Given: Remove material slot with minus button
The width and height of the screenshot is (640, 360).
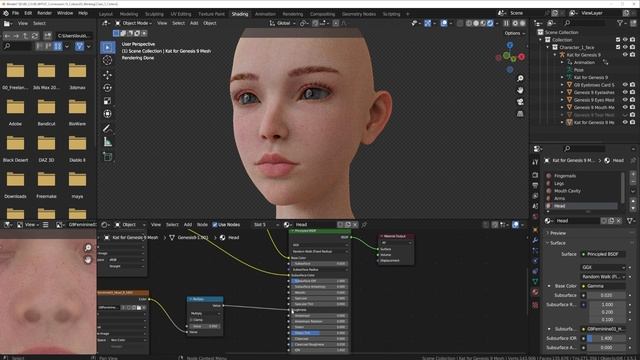Looking at the screenshot, I should [x=633, y=182].
